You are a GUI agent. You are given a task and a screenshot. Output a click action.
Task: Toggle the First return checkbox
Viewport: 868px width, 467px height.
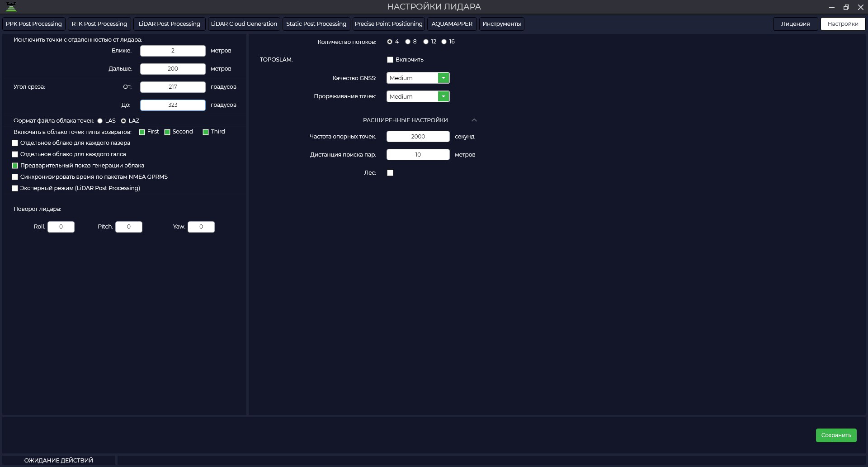(142, 132)
